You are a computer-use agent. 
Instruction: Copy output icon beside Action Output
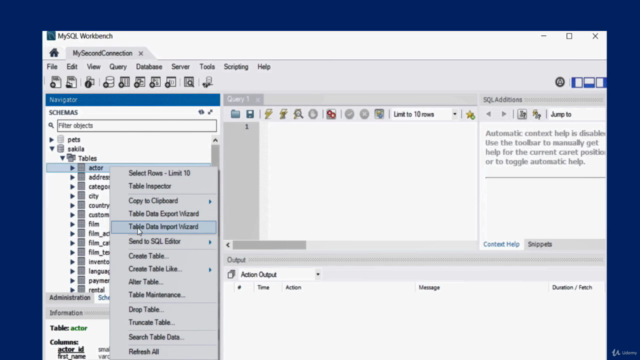231,275
